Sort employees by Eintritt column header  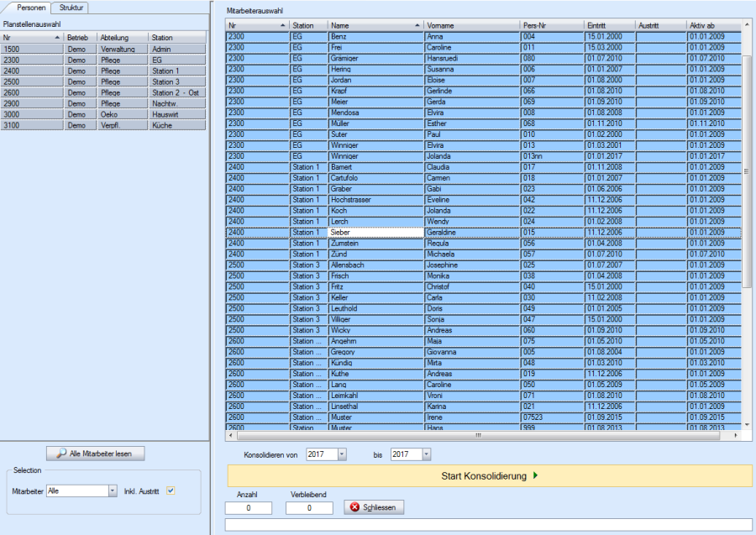(x=609, y=26)
